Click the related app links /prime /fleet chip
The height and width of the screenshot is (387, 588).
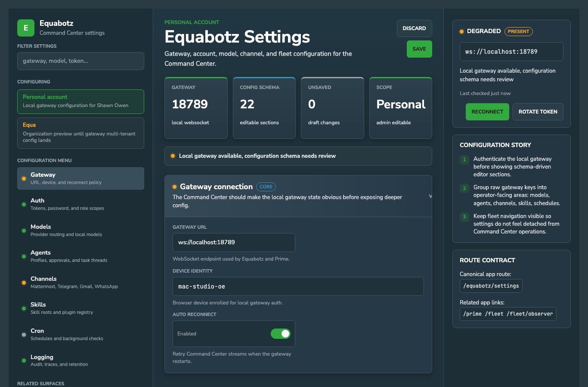[508, 314]
